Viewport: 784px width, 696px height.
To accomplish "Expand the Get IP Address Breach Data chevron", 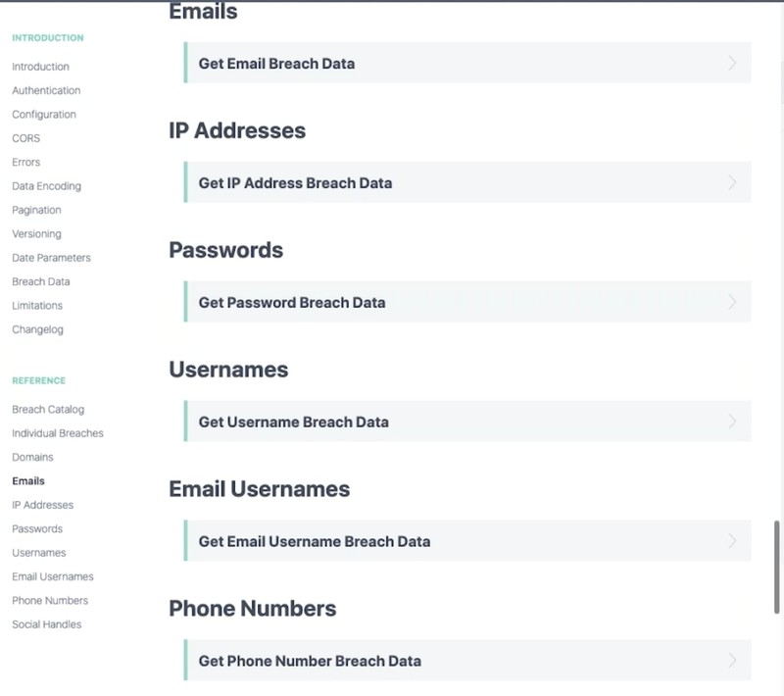I will click(732, 183).
